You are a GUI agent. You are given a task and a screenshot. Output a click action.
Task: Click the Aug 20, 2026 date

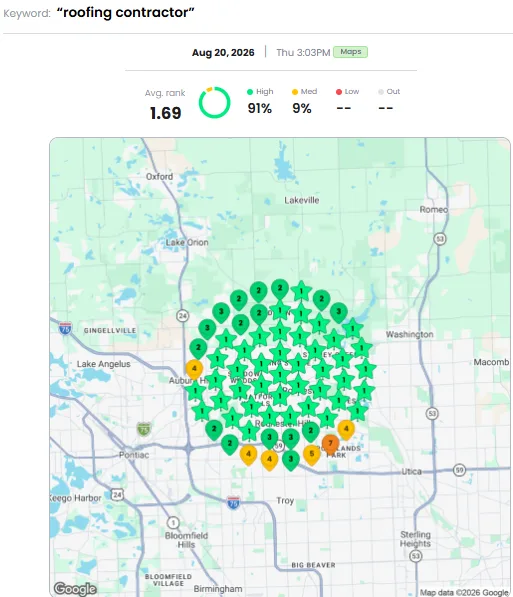pos(223,53)
